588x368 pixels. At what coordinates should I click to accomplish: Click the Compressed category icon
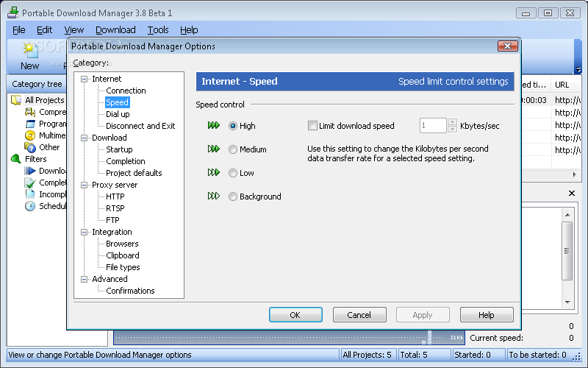pos(30,112)
